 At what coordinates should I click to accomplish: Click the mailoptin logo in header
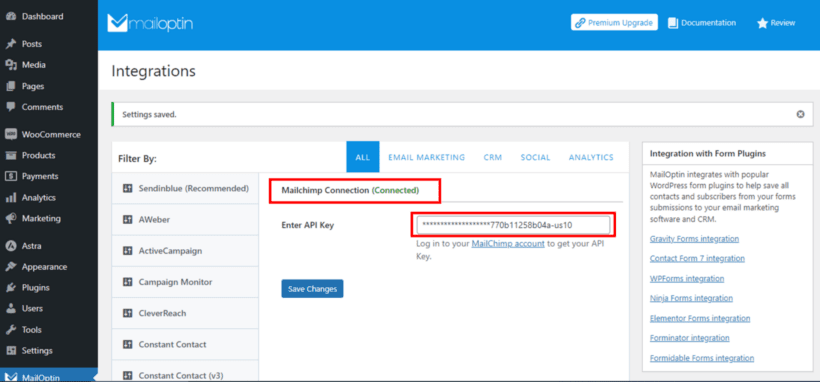150,23
